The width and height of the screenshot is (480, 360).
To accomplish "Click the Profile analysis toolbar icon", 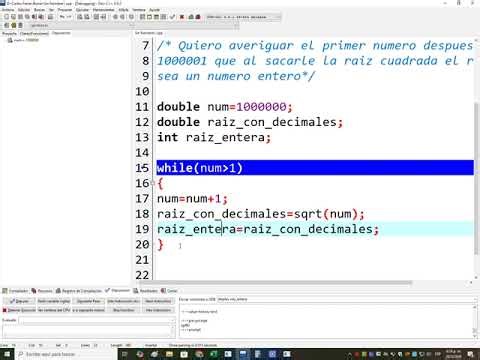I will 191,17.
